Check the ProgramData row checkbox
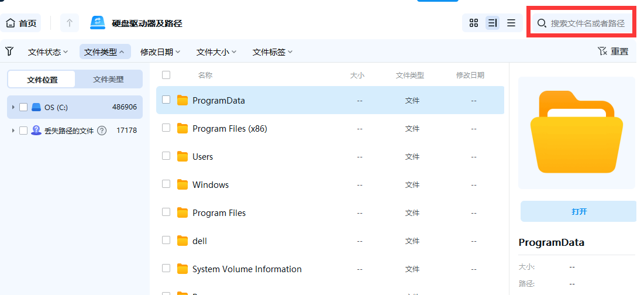 [x=166, y=100]
